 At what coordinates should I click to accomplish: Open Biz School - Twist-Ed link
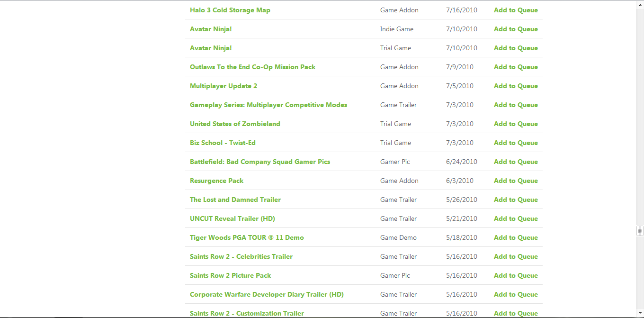click(x=223, y=143)
